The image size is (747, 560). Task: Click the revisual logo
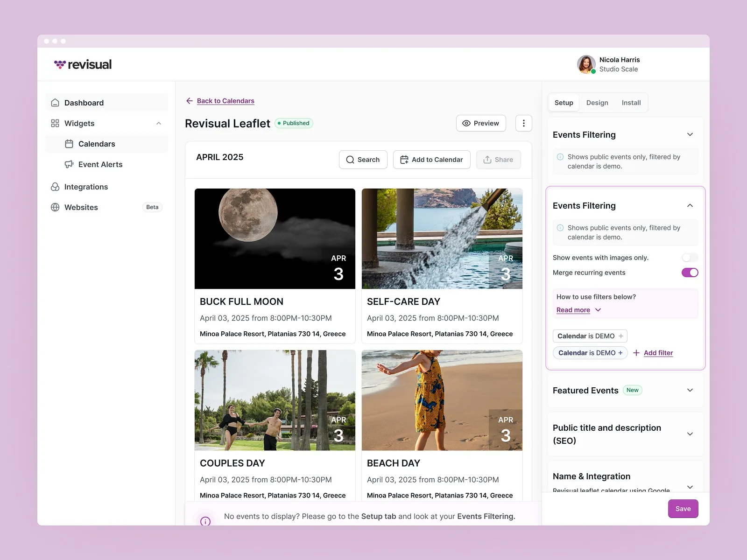click(x=83, y=64)
